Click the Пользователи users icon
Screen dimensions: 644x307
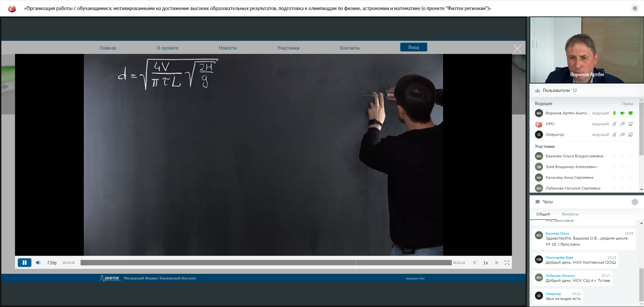pos(538,91)
